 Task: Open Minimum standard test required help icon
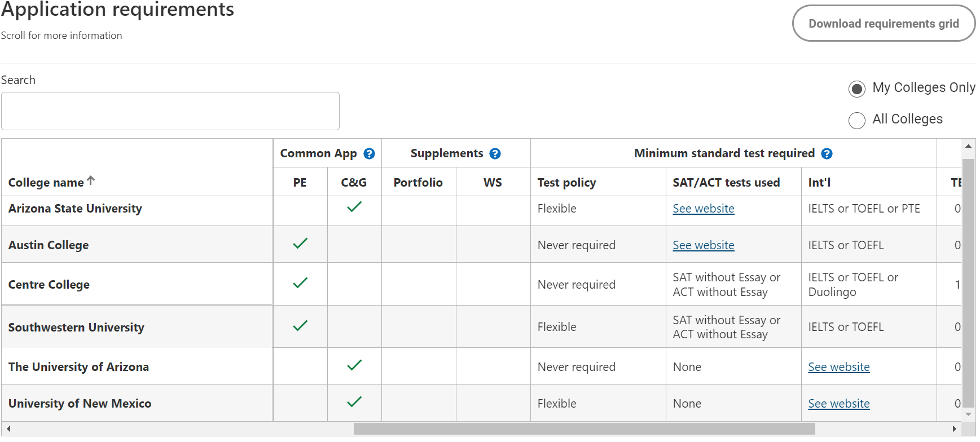pos(827,153)
